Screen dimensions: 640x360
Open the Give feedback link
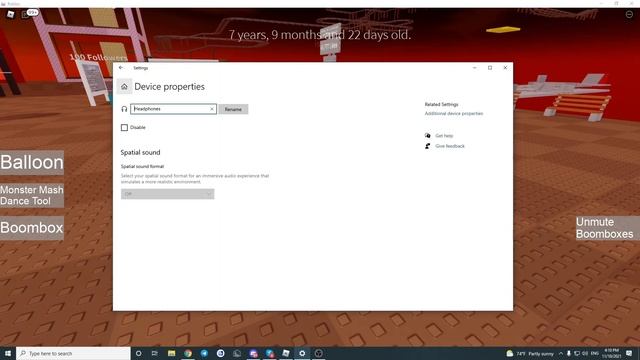[x=450, y=146]
